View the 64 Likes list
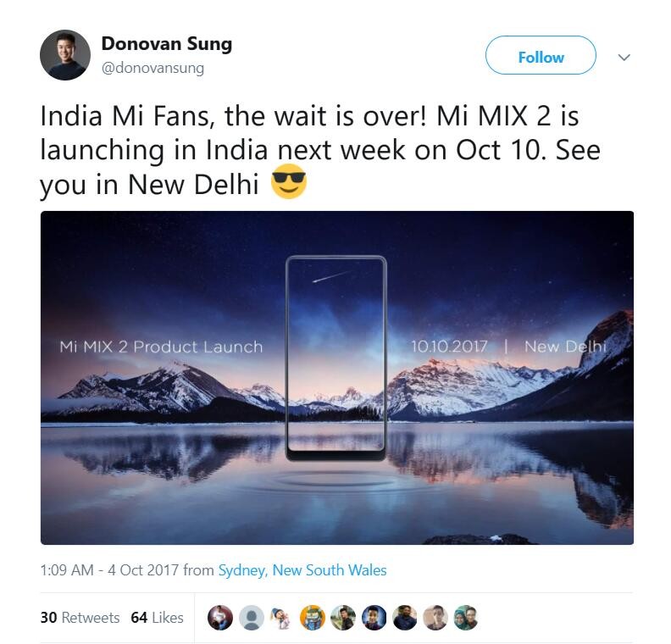This screenshot has height=644, width=671. tap(157, 618)
